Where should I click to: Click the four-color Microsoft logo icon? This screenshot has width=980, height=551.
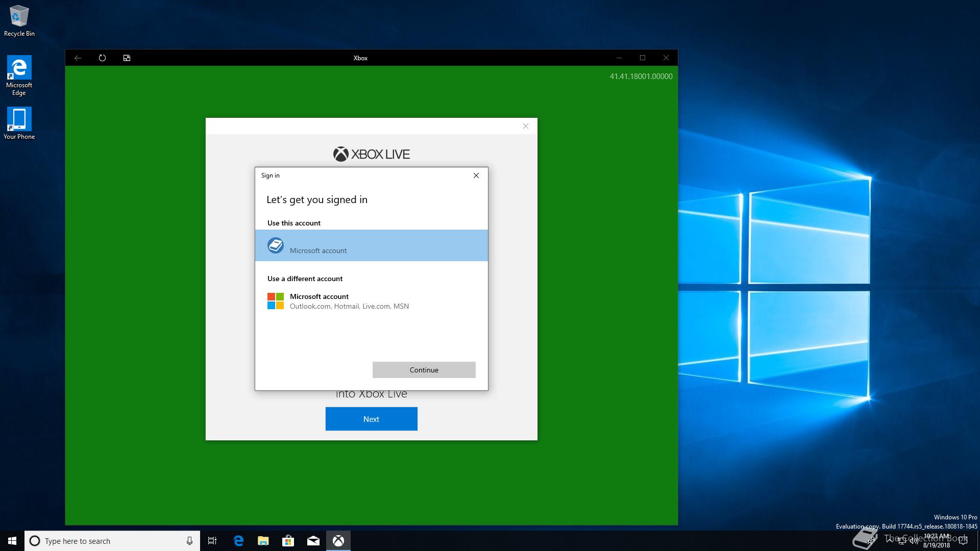pyautogui.click(x=276, y=301)
